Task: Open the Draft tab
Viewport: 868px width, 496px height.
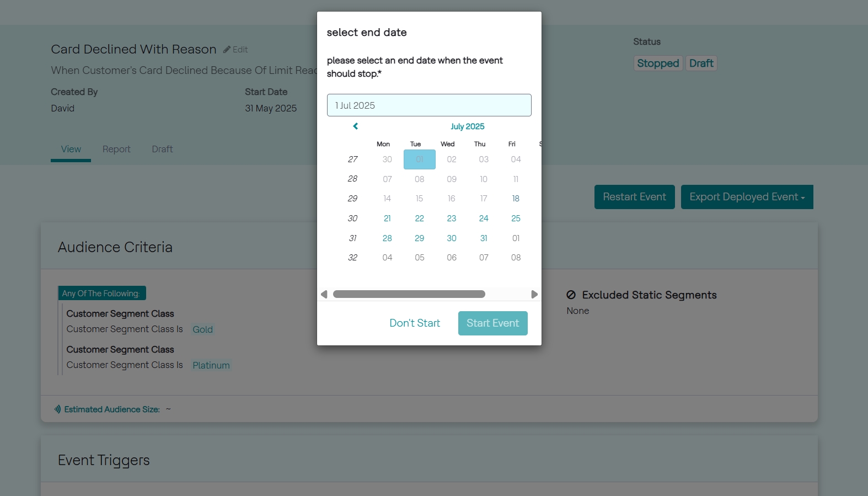Action: point(162,149)
